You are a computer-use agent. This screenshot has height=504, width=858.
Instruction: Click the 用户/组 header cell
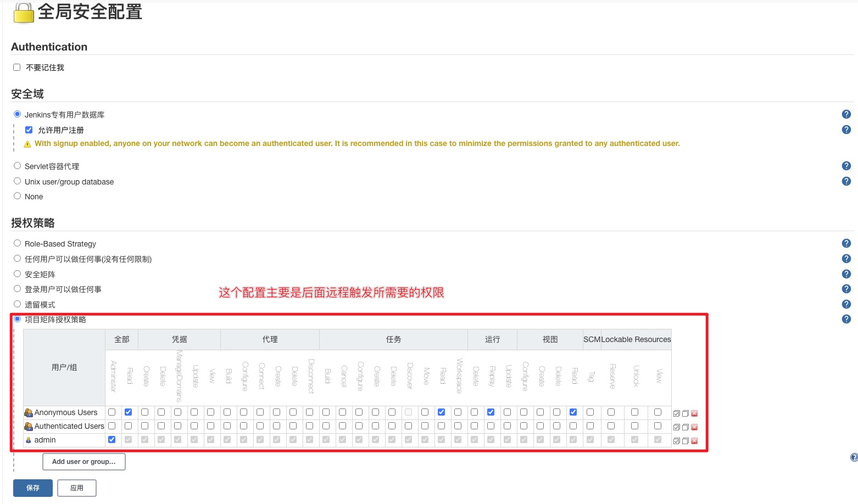[x=64, y=367]
